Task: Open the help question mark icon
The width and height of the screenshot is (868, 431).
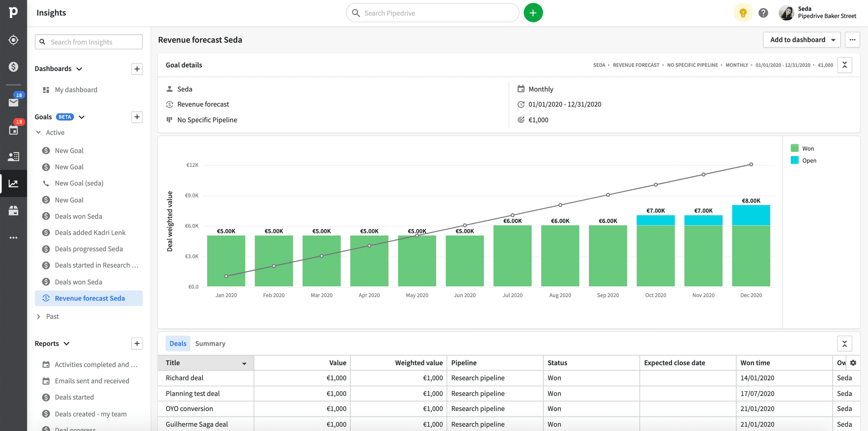Action: pyautogui.click(x=763, y=13)
